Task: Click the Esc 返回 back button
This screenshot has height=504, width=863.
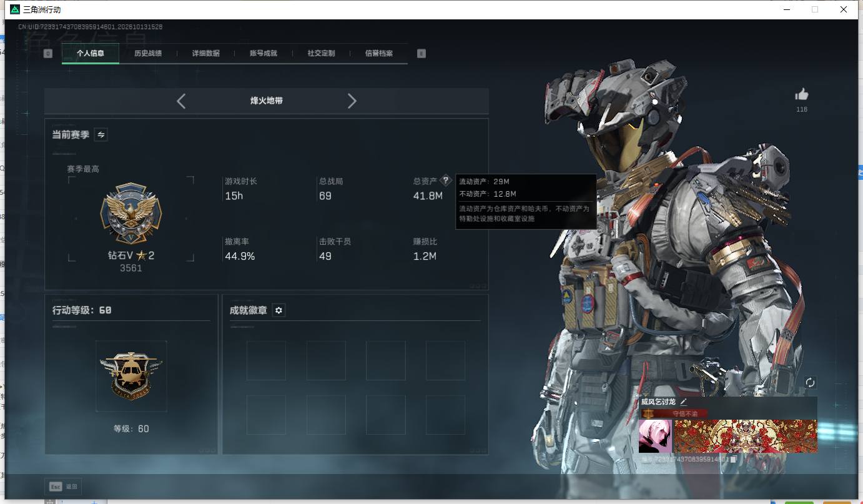Action: (x=63, y=487)
